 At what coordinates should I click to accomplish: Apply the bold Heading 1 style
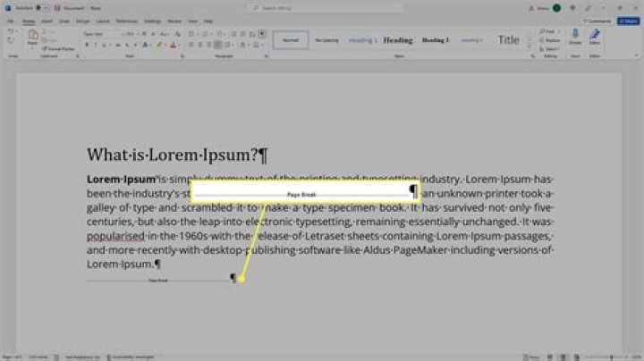tap(397, 40)
